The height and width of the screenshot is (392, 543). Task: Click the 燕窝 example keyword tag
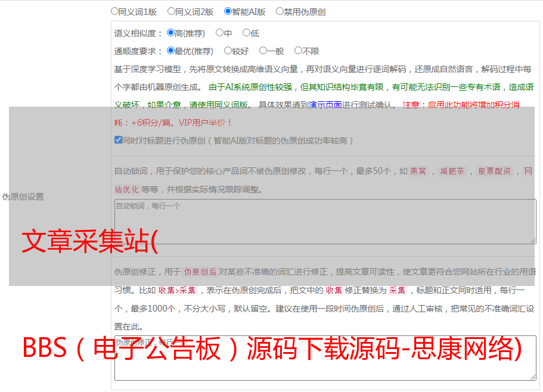418,171
